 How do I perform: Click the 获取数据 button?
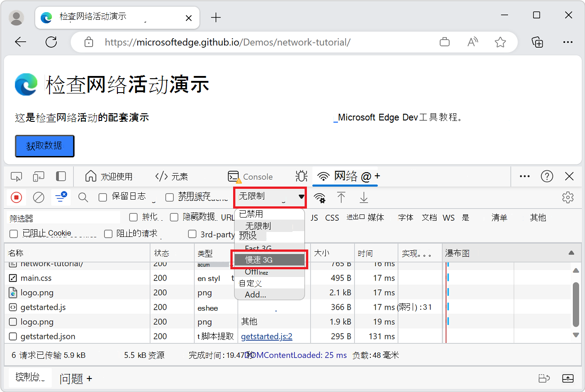45,146
